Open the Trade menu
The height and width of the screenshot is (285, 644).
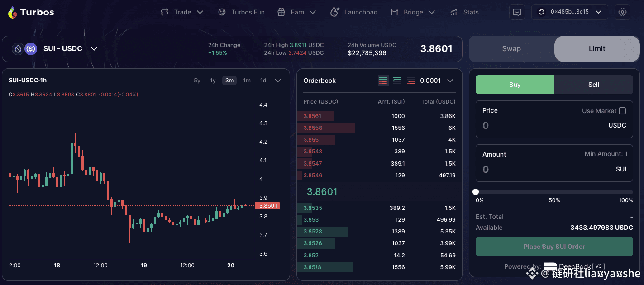[182, 12]
